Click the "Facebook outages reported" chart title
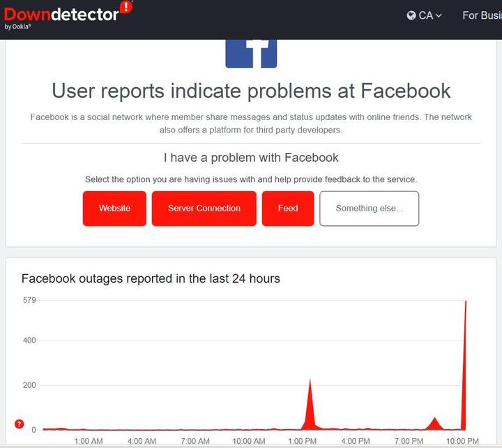Image resolution: width=502 pixels, height=448 pixels. click(x=151, y=278)
